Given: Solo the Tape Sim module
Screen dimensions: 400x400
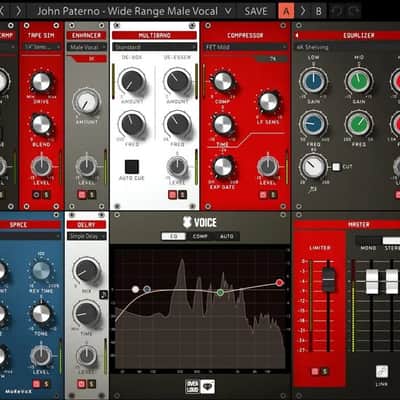Looking at the screenshot, I should (46, 195).
